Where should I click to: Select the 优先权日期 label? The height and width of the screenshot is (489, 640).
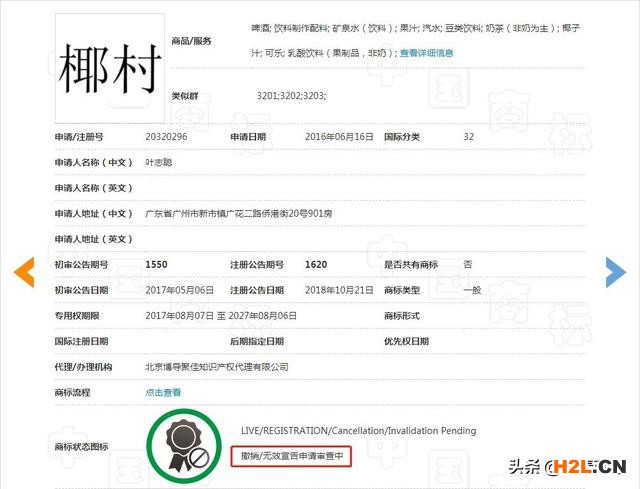[x=406, y=341]
